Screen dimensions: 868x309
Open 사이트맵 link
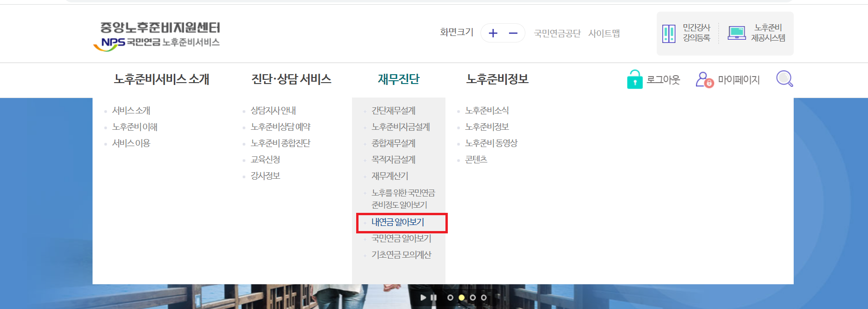pyautogui.click(x=604, y=34)
